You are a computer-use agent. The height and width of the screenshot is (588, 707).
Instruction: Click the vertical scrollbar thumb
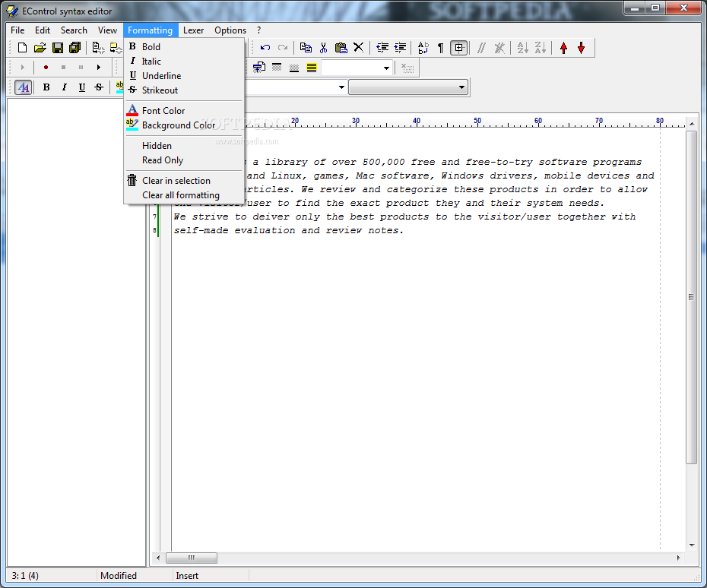(691, 297)
